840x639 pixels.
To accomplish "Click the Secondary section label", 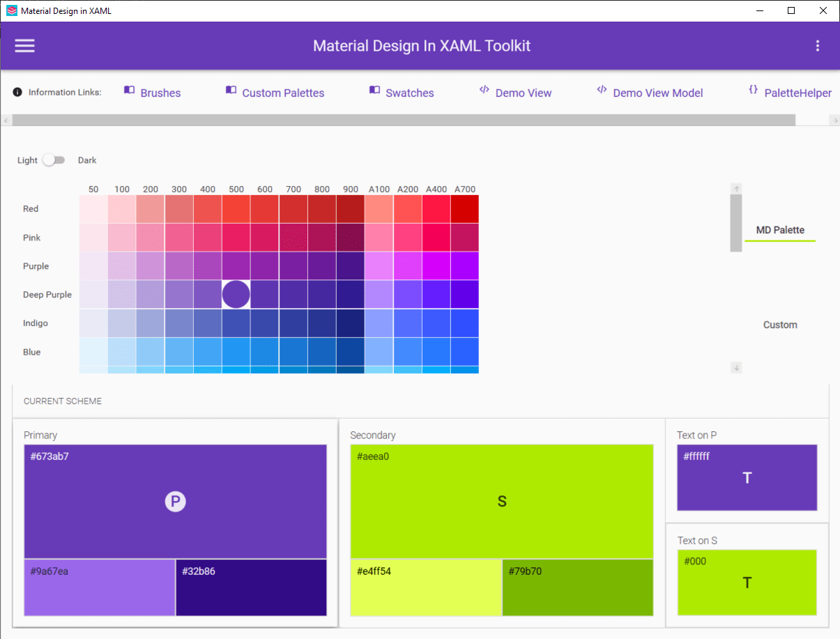I will click(x=373, y=436).
